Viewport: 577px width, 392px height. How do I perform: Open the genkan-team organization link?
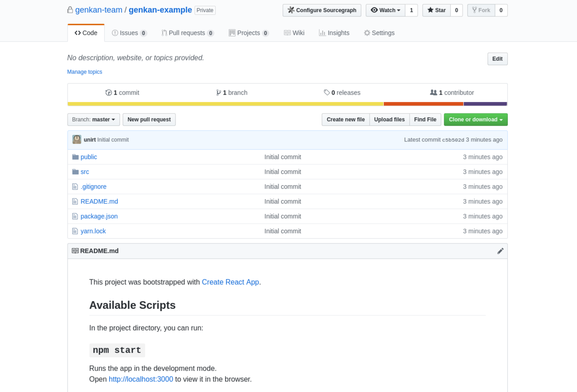(99, 10)
